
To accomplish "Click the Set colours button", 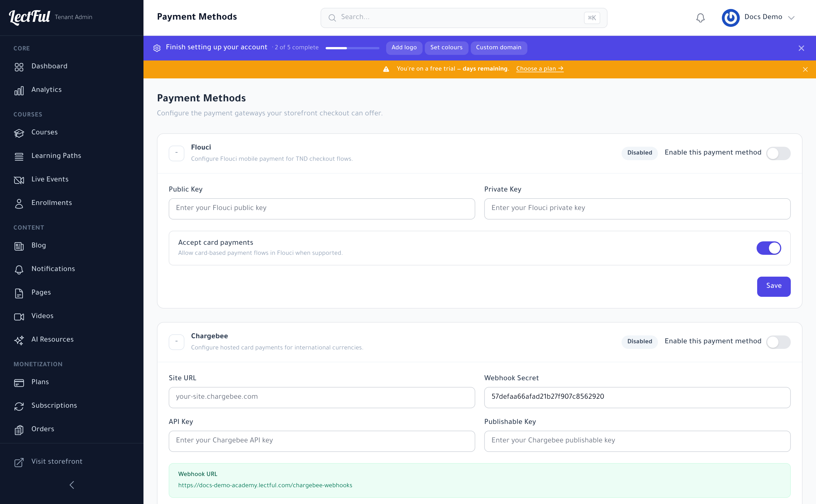I will [x=446, y=48].
